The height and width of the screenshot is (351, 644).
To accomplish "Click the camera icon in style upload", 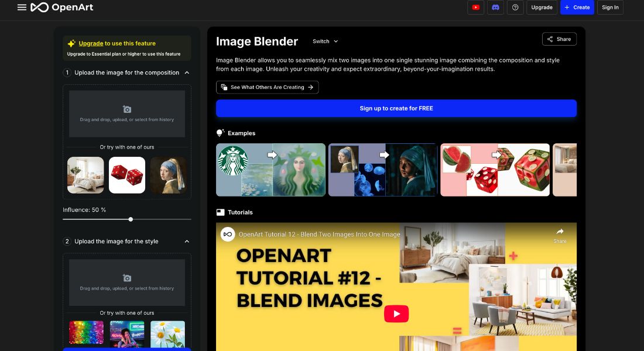I will pos(127,278).
